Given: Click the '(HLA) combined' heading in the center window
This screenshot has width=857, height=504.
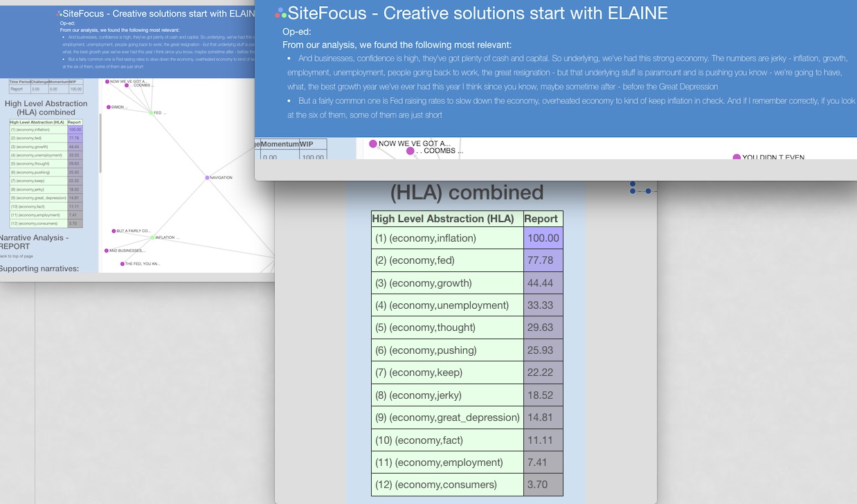Looking at the screenshot, I should coord(467,192).
